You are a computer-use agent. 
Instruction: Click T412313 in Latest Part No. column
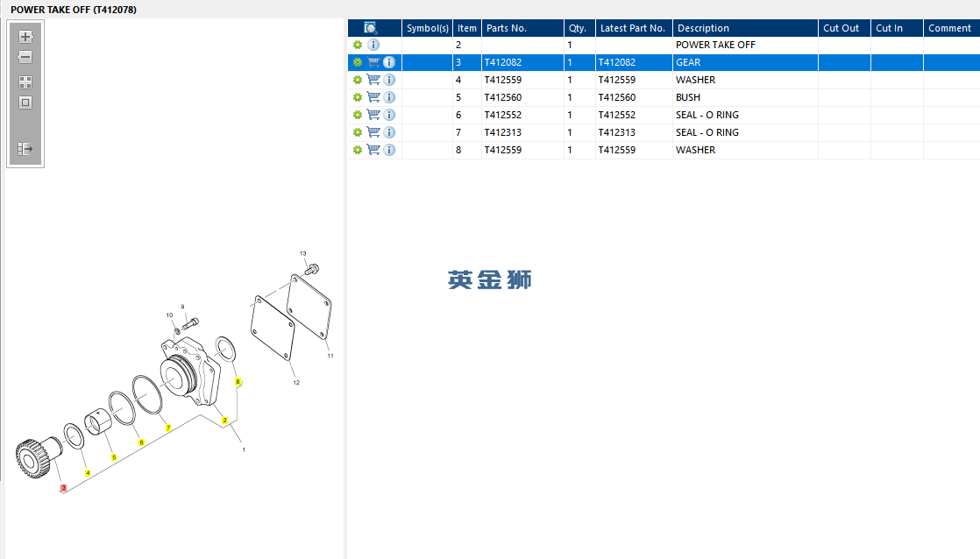pyautogui.click(x=617, y=132)
